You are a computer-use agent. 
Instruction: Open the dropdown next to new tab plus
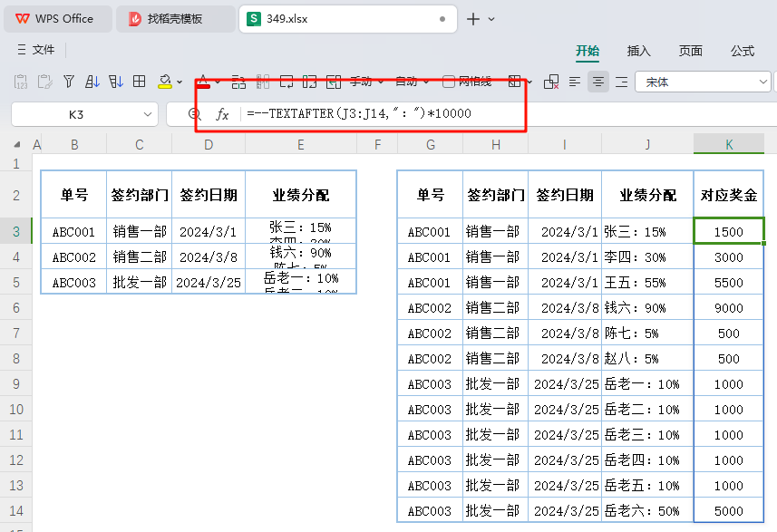pyautogui.click(x=491, y=19)
